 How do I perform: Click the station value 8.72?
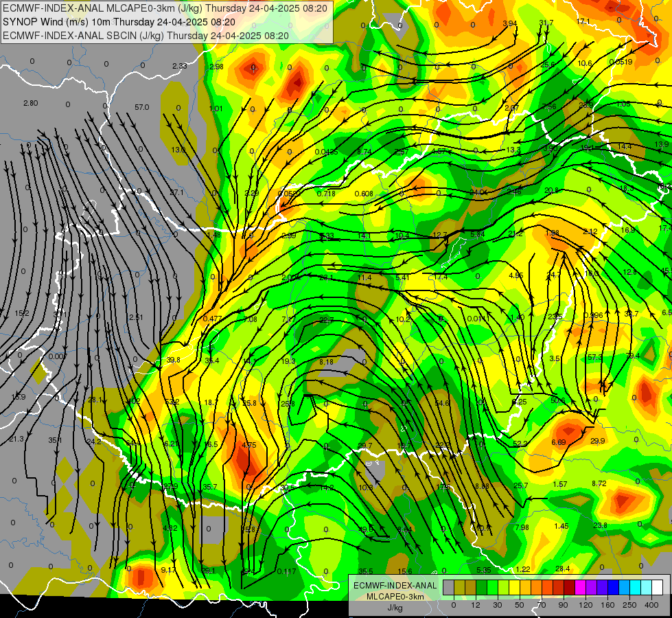click(x=599, y=483)
